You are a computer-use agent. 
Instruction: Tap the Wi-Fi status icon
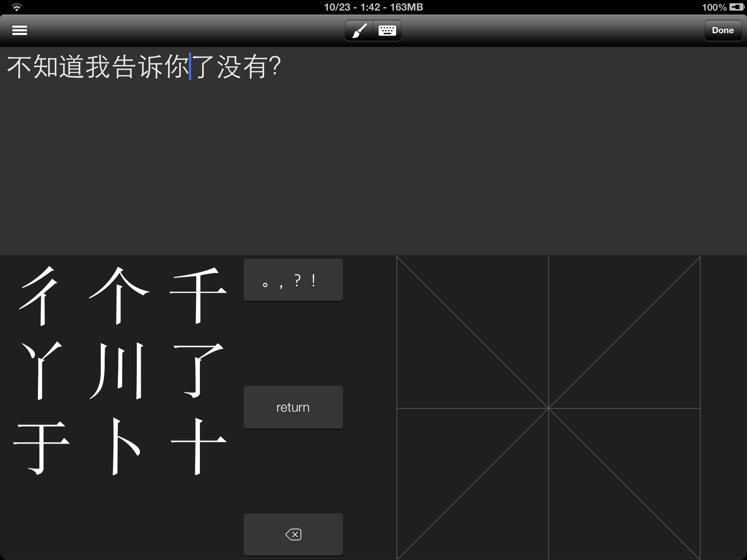(x=16, y=7)
